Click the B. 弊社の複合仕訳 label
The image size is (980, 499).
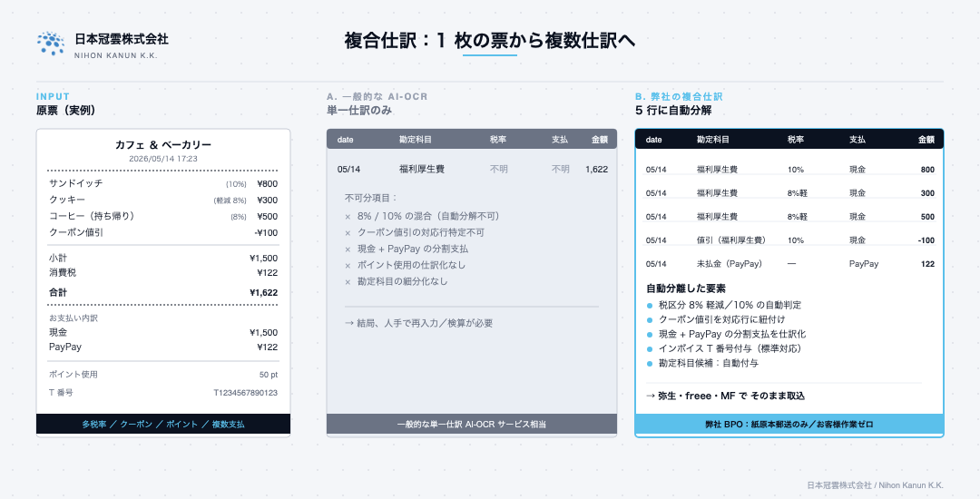click(679, 96)
